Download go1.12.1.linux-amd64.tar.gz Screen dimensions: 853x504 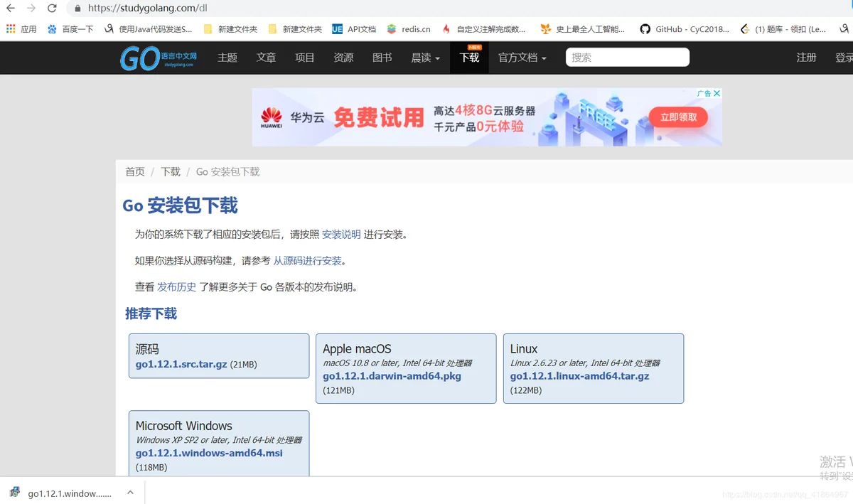coord(579,376)
